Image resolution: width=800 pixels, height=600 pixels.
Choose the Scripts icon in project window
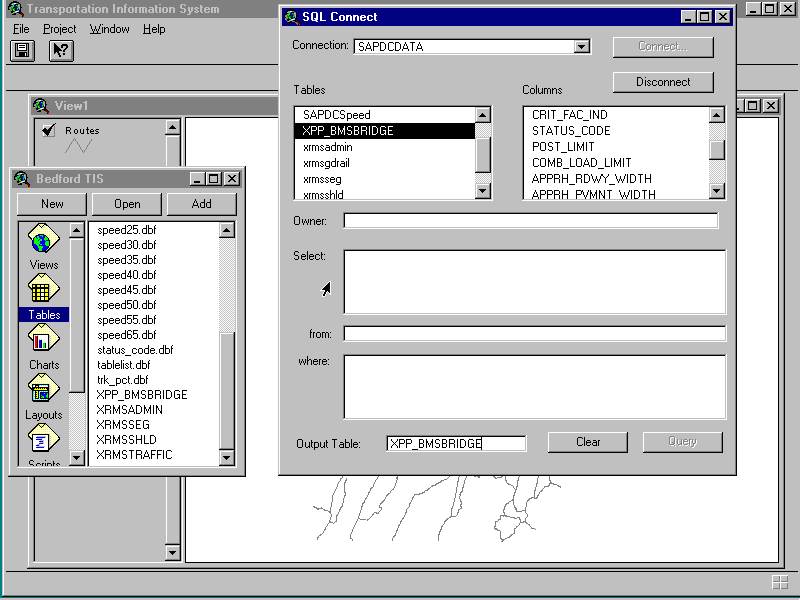[x=43, y=440]
